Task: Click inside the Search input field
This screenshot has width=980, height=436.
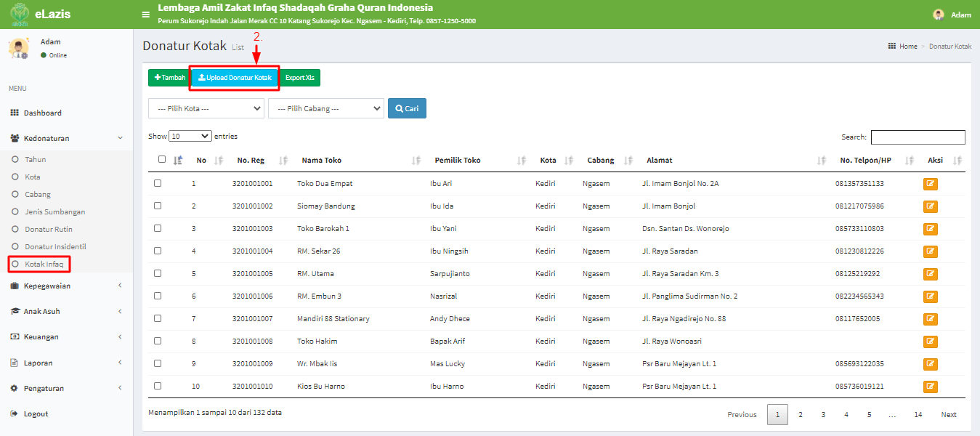Action: (918, 137)
